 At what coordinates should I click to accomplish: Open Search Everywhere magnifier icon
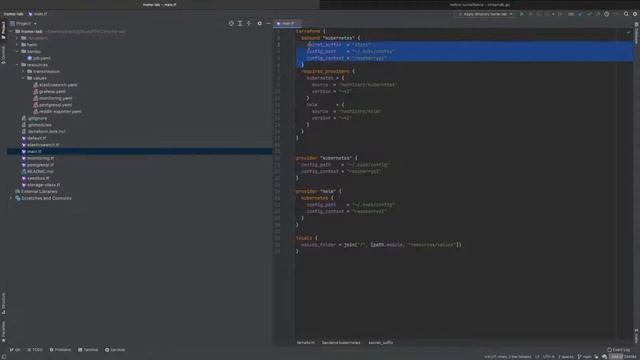[x=626, y=14]
